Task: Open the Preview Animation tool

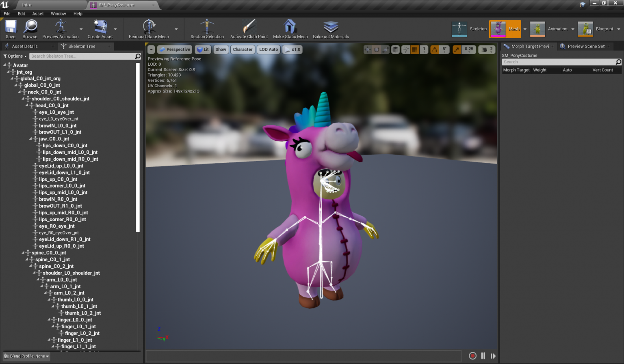Action: point(61,29)
